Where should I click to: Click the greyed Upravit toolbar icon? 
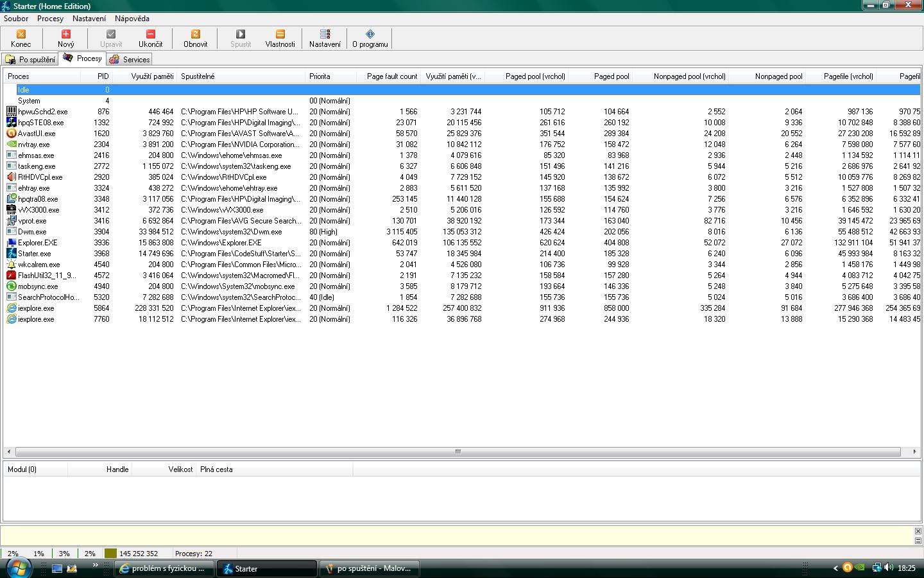click(110, 34)
